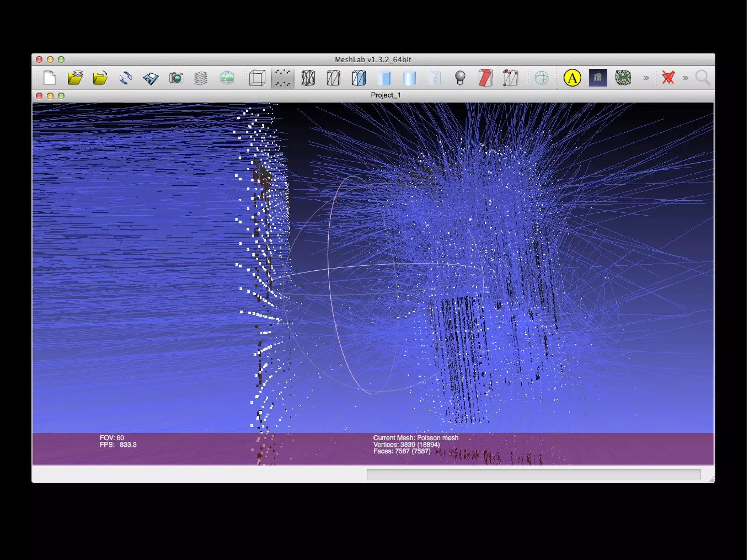Image resolution: width=747 pixels, height=560 pixels.
Task: Click the yellow circled A icon
Action: (572, 78)
